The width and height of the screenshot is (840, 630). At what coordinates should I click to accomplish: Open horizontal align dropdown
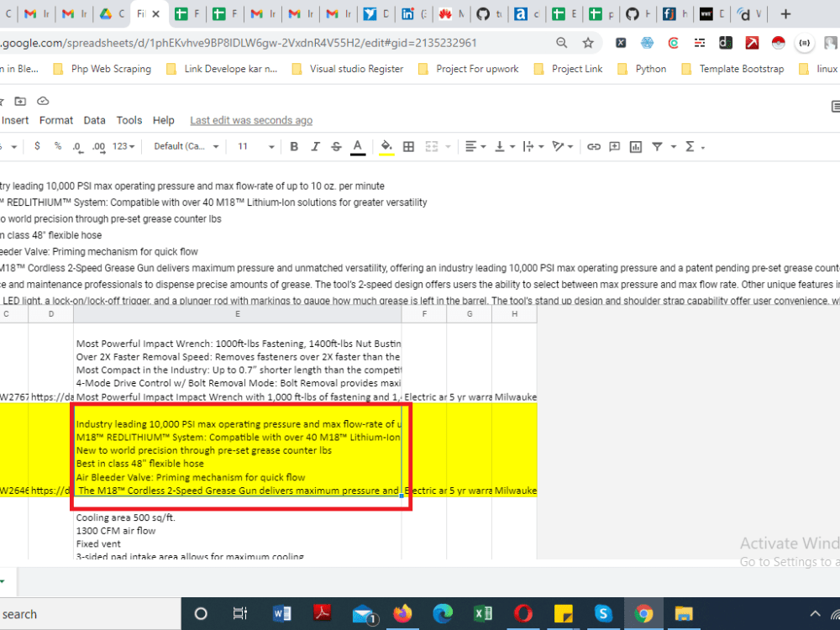click(x=475, y=146)
